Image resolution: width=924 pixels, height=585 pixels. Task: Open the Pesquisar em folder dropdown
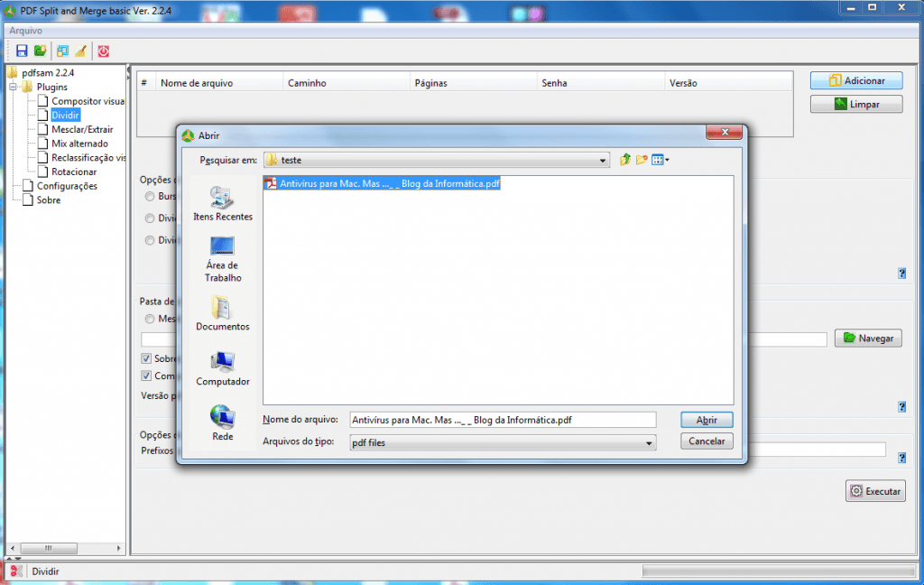[602, 161]
